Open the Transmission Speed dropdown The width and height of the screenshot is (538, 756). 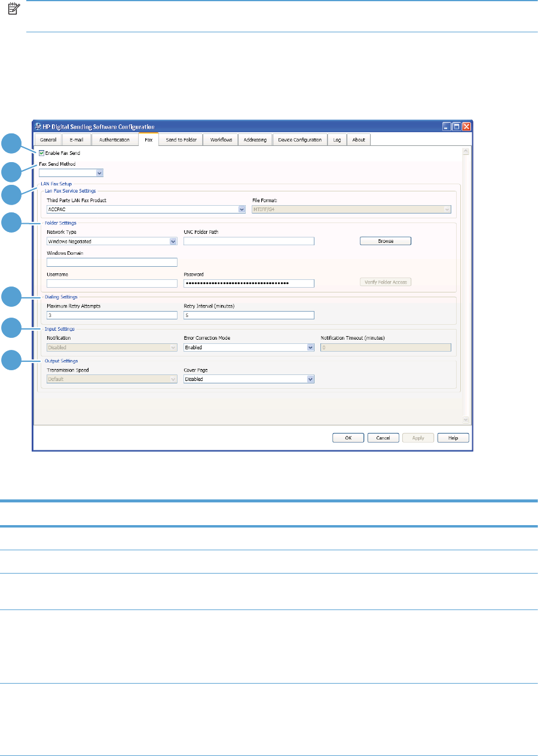pyautogui.click(x=112, y=379)
